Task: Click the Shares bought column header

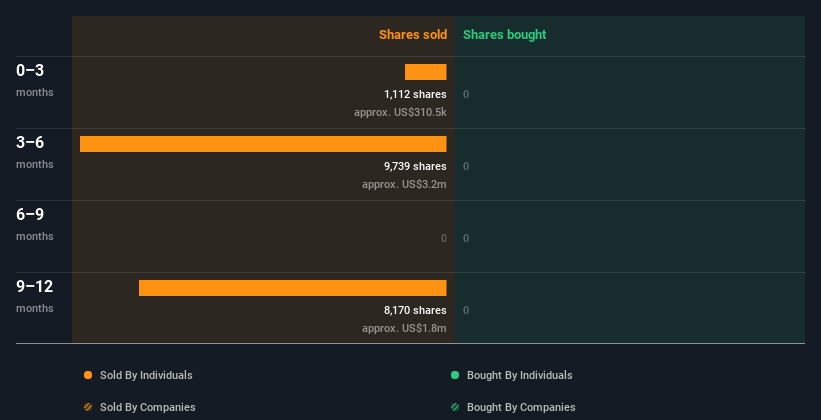Action: [504, 35]
